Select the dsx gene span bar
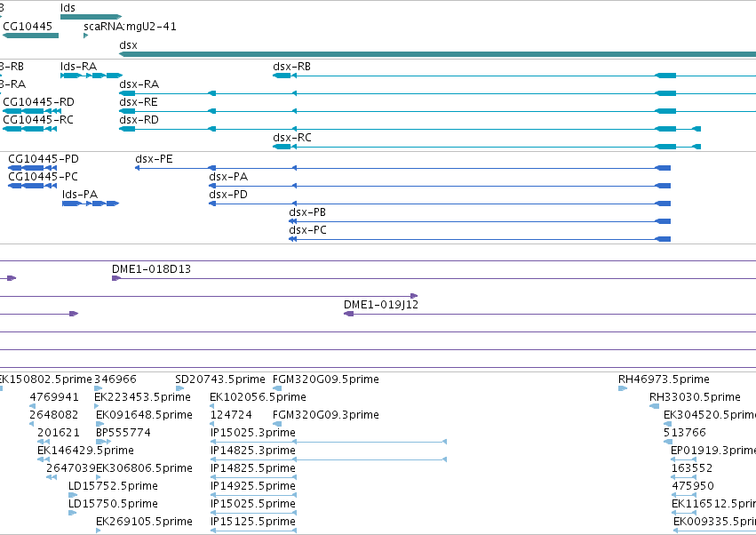Viewport: 756px width, 535px height. [437, 54]
